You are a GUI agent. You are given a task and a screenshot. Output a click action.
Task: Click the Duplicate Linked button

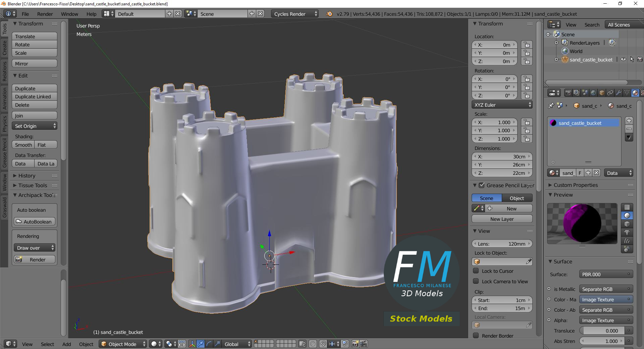click(35, 96)
